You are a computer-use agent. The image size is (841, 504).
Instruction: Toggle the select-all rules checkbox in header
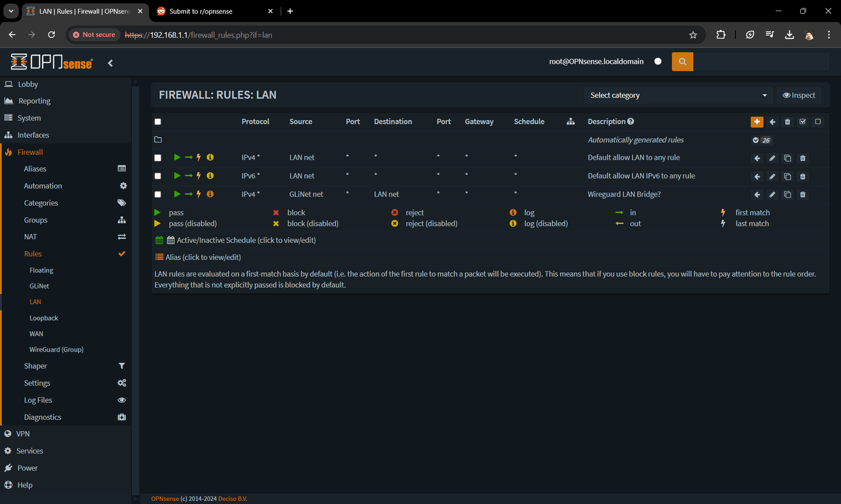[x=158, y=122]
